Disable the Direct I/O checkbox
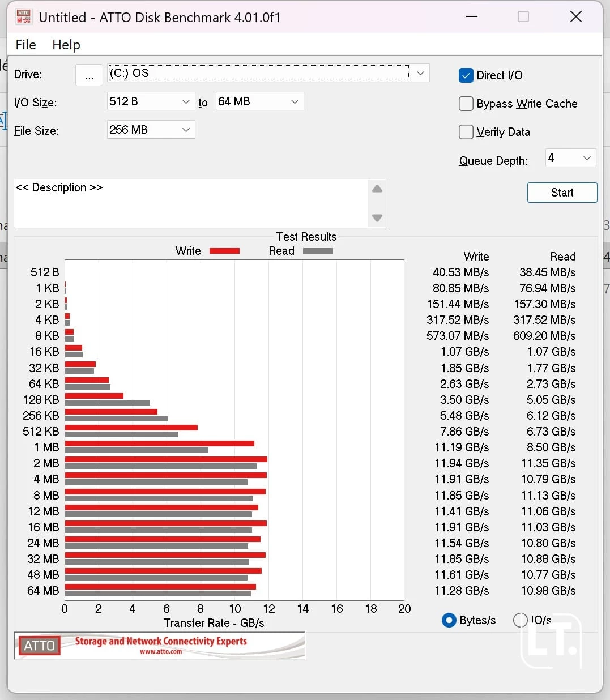This screenshot has width=610, height=700. (x=466, y=75)
